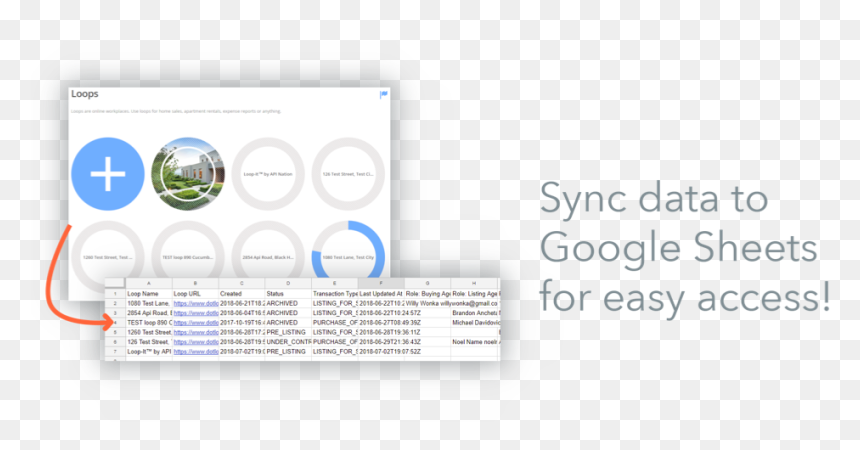Screen dimensions: 860x450
Task: Open the URL link in 126 Test Street row
Action: click(196, 342)
